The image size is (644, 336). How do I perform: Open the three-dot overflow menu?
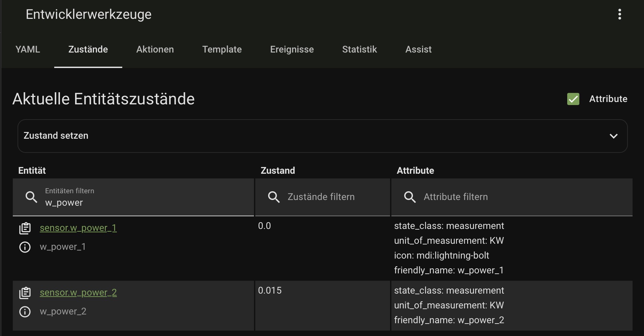click(619, 14)
